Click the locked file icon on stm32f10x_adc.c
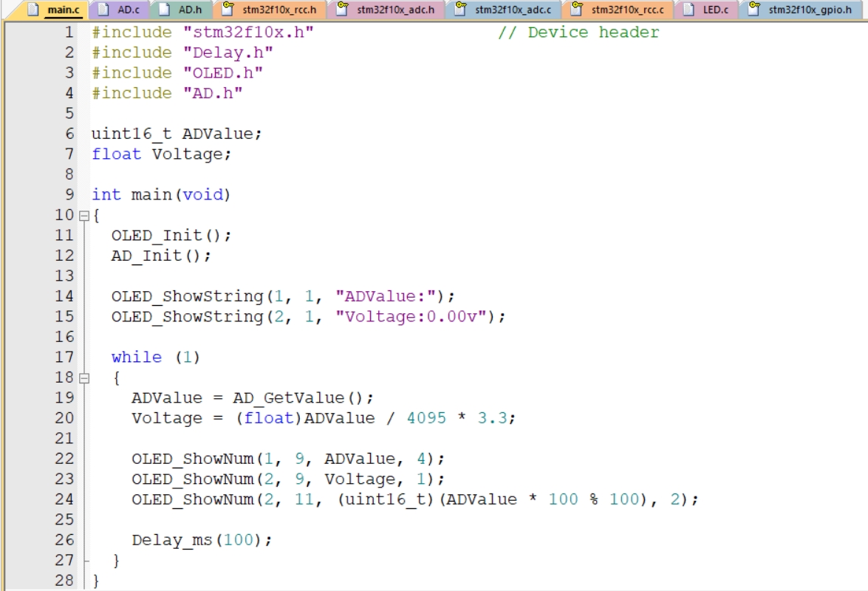 [460, 8]
